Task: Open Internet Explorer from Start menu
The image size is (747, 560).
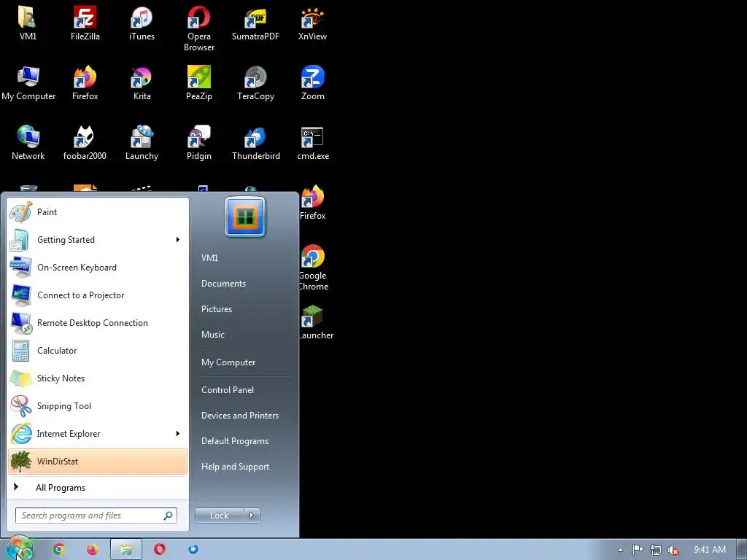Action: [98, 433]
